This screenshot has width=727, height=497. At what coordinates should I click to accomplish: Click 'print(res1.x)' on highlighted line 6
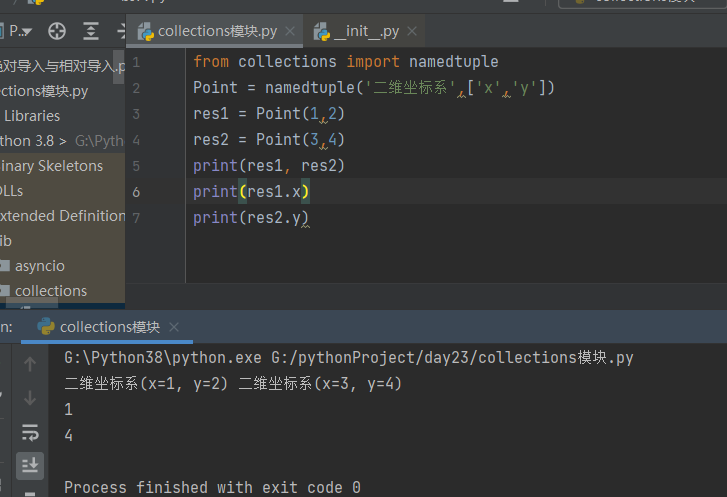pos(251,191)
